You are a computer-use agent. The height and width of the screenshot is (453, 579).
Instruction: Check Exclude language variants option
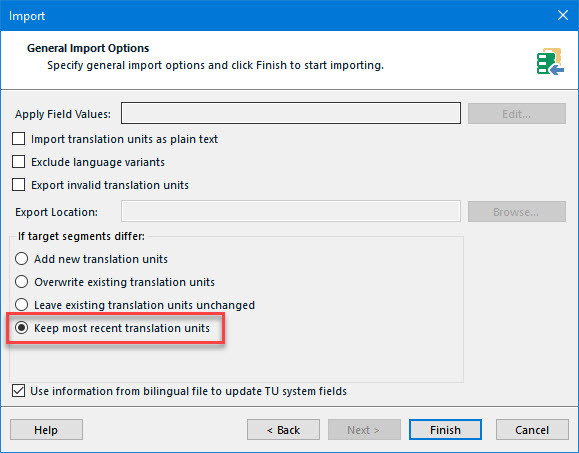[x=18, y=162]
